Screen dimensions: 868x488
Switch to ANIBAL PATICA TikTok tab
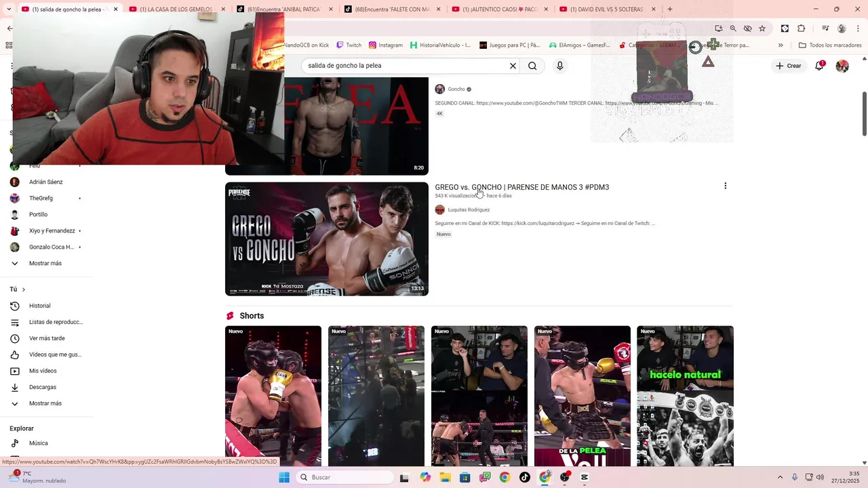point(283,9)
